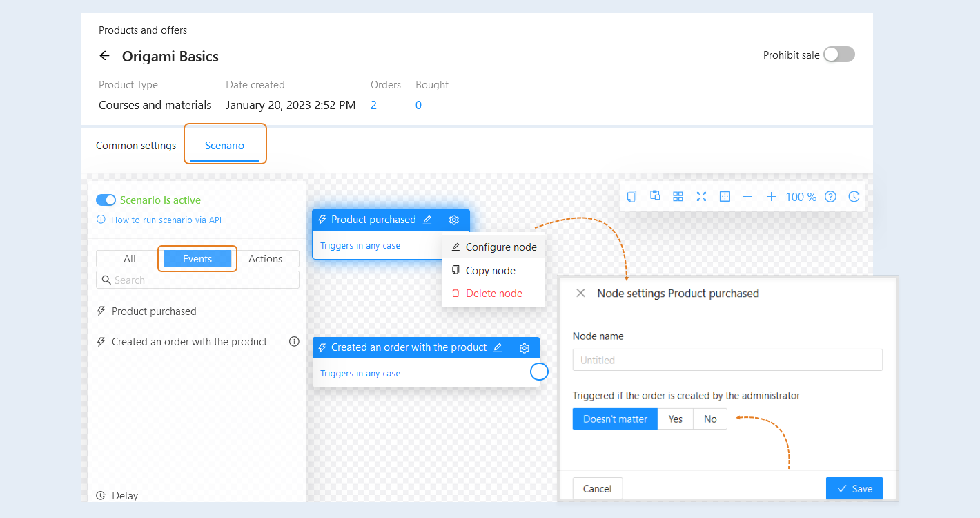Click the Cancel button in Node settings
Screen dimensions: 980x518
tap(597, 488)
